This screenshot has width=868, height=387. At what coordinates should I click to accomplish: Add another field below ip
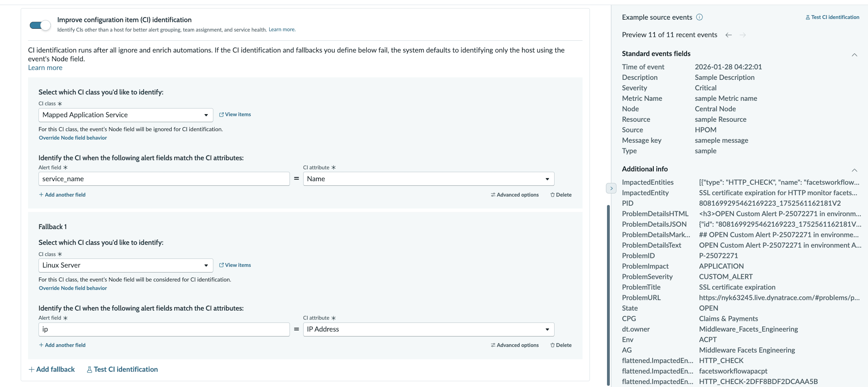pos(62,345)
